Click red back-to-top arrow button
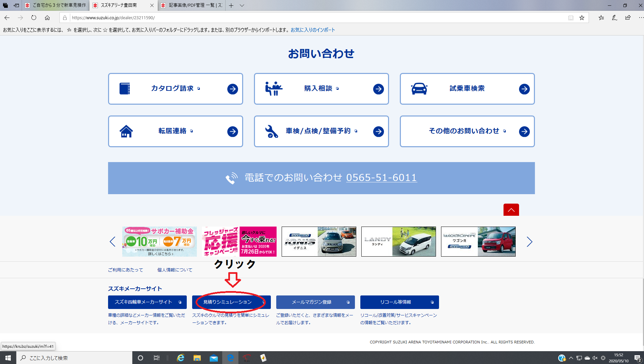 511,210
